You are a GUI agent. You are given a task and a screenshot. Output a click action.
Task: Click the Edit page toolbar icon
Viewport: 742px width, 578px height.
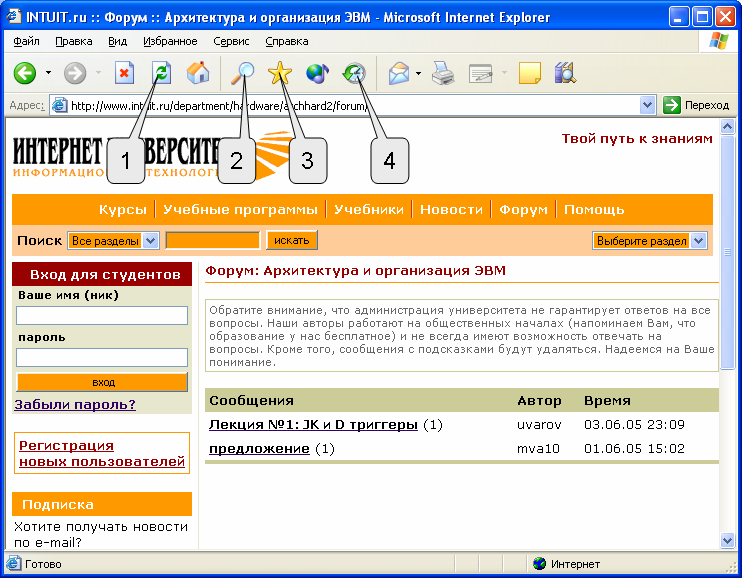coord(480,74)
